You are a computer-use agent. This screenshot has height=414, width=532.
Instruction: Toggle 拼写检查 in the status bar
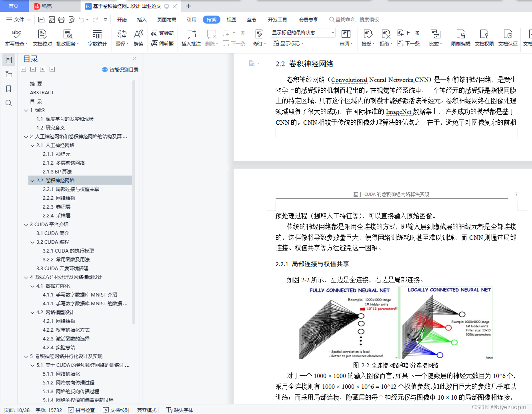point(82,410)
